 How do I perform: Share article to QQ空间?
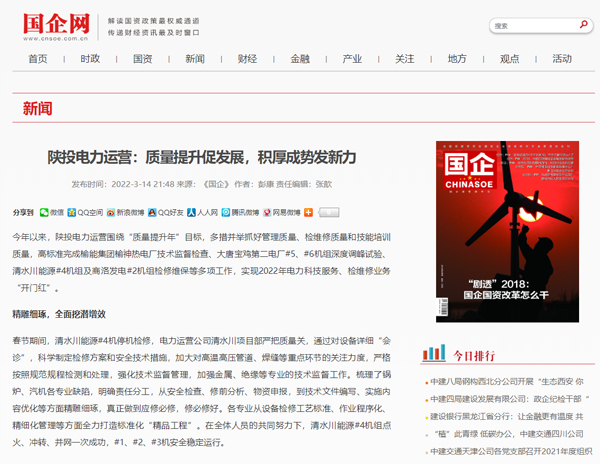pos(91,212)
